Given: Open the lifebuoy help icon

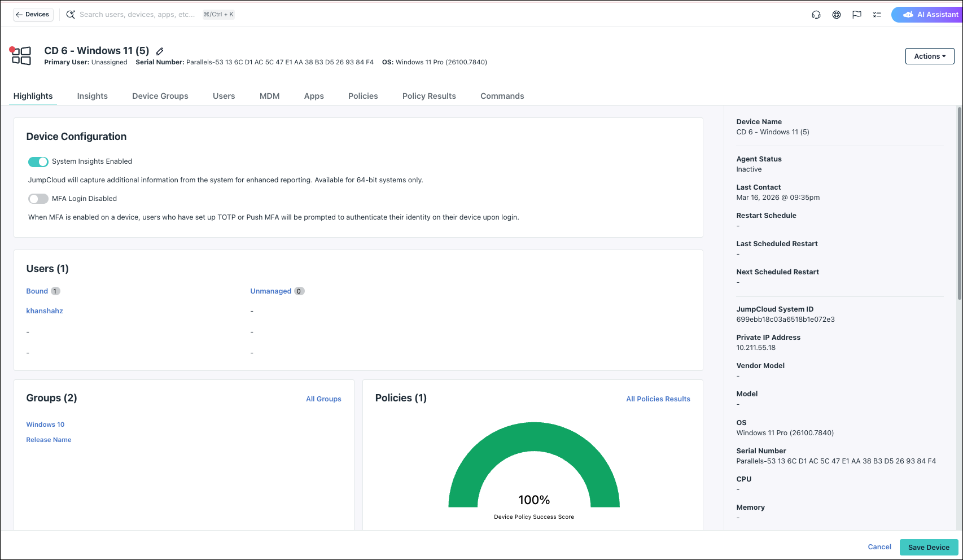Looking at the screenshot, I should (x=837, y=15).
